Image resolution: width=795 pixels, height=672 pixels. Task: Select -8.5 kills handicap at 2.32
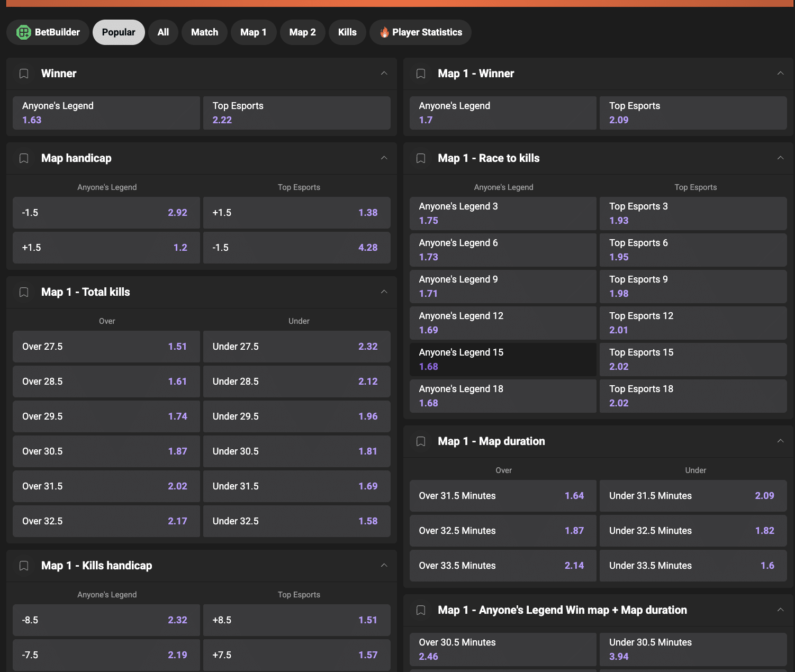106,620
